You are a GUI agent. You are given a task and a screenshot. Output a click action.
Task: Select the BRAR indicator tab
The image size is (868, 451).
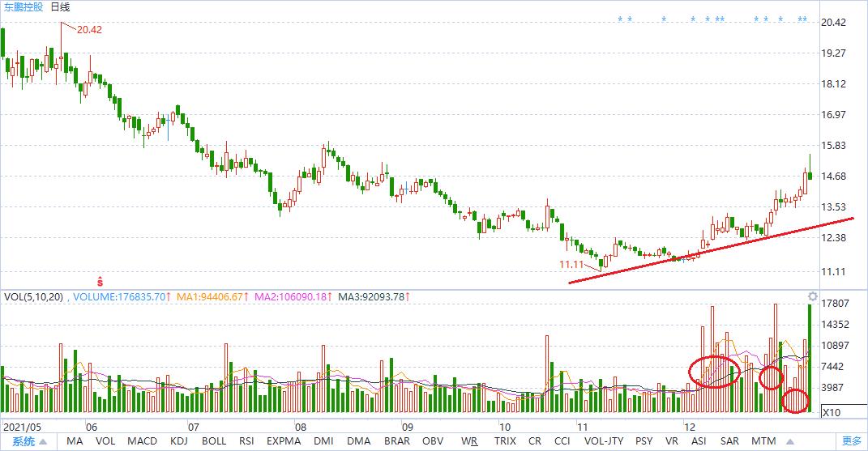tap(397, 441)
